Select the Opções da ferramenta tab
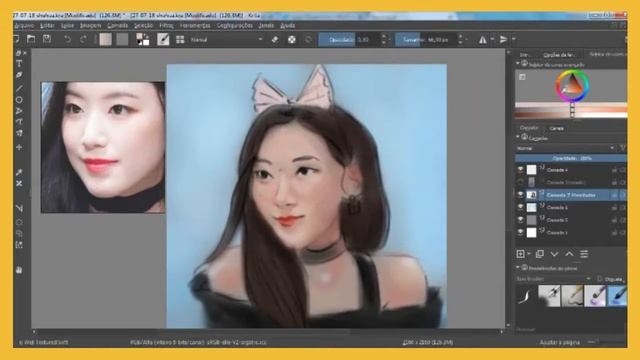The height and width of the screenshot is (360, 640). pyautogui.click(x=559, y=55)
